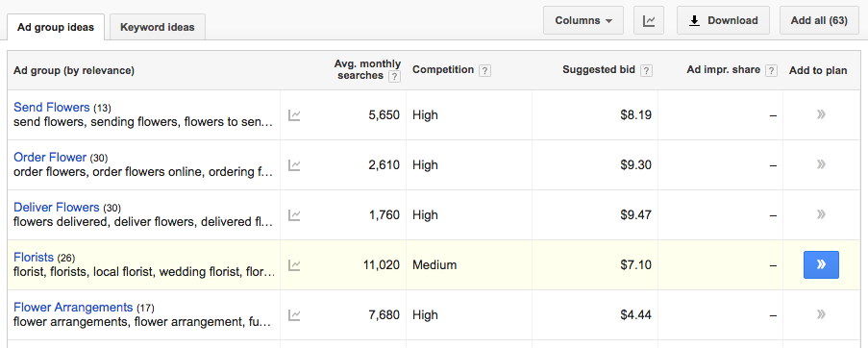Show help for Suggested bid column
The image size is (868, 348).
click(x=646, y=71)
